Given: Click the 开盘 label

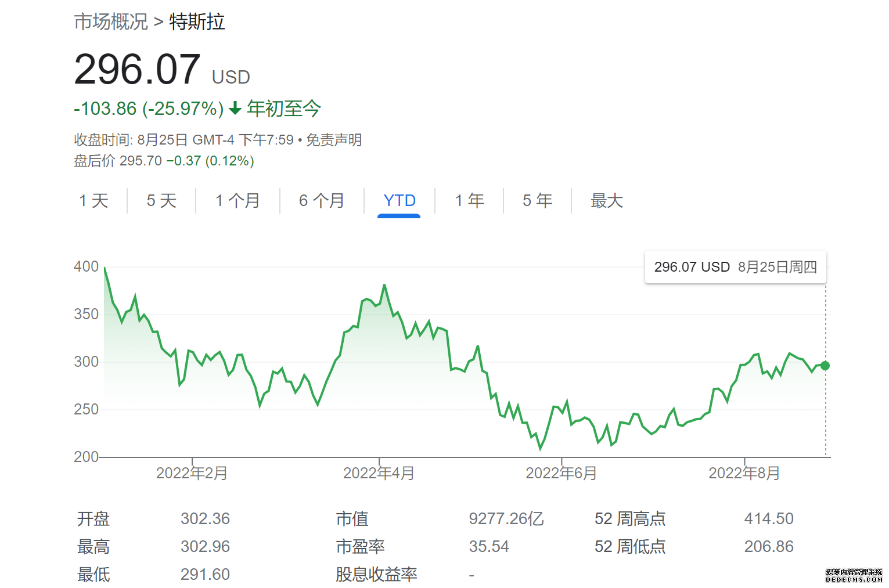Looking at the screenshot, I should click(93, 518).
